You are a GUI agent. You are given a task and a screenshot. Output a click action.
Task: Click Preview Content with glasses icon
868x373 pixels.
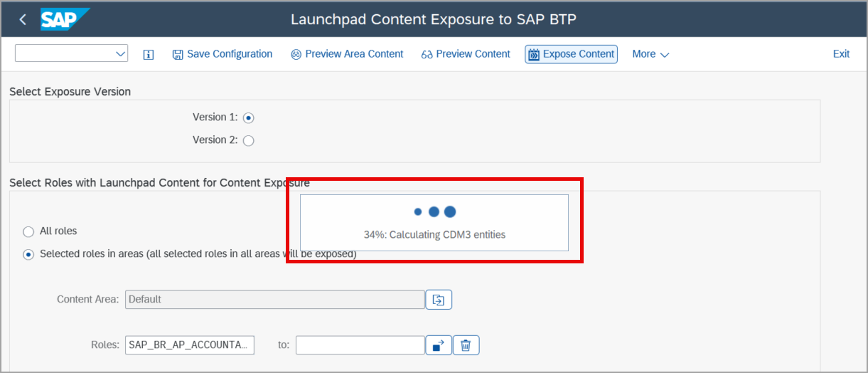coord(466,54)
